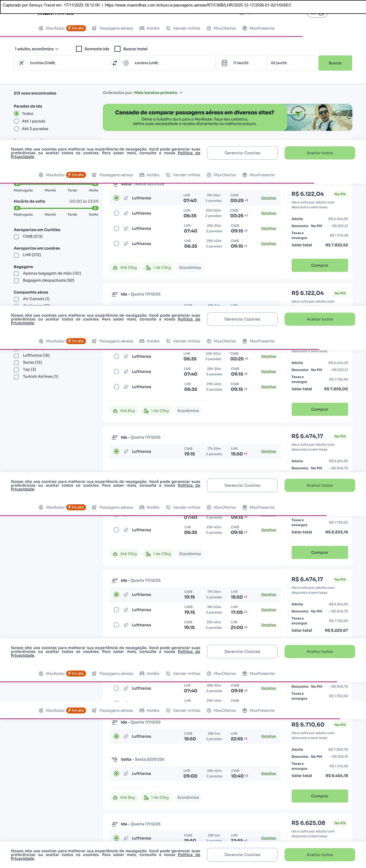The width and height of the screenshot is (366, 868).
Task: Click the calendar icon beside 17 dez/25
Action: pyautogui.click(x=224, y=63)
